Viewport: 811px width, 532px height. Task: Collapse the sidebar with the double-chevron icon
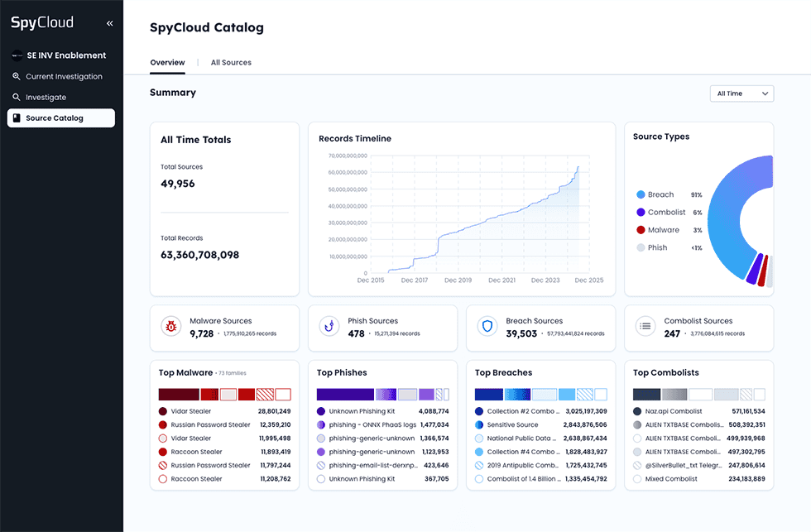click(109, 23)
